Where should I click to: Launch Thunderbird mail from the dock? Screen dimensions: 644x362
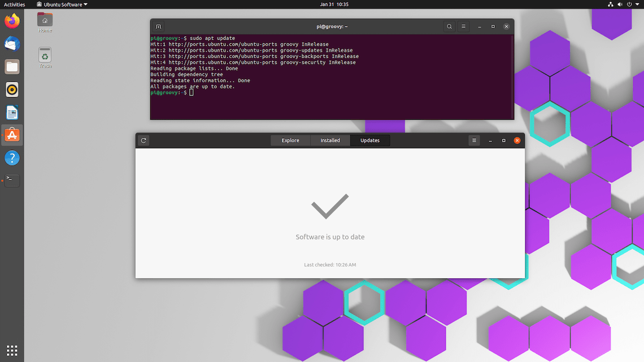click(12, 43)
